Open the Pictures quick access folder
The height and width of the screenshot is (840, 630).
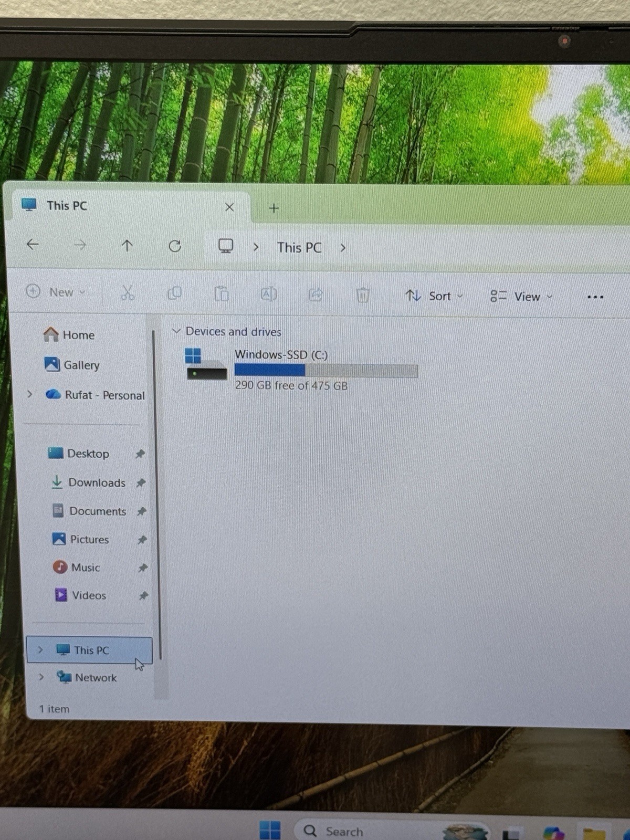pyautogui.click(x=80, y=539)
